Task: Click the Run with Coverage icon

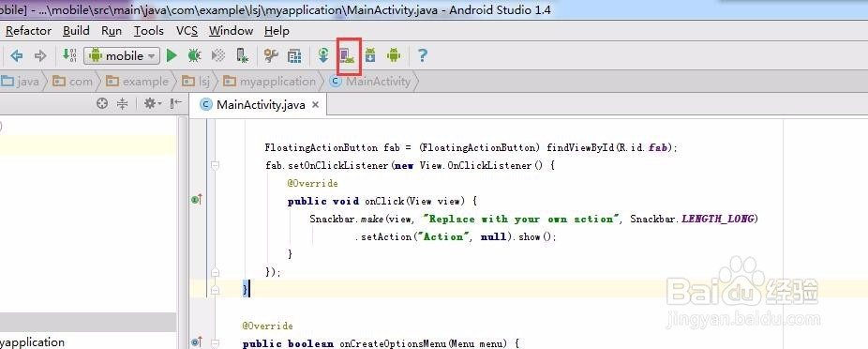Action: click(x=218, y=55)
